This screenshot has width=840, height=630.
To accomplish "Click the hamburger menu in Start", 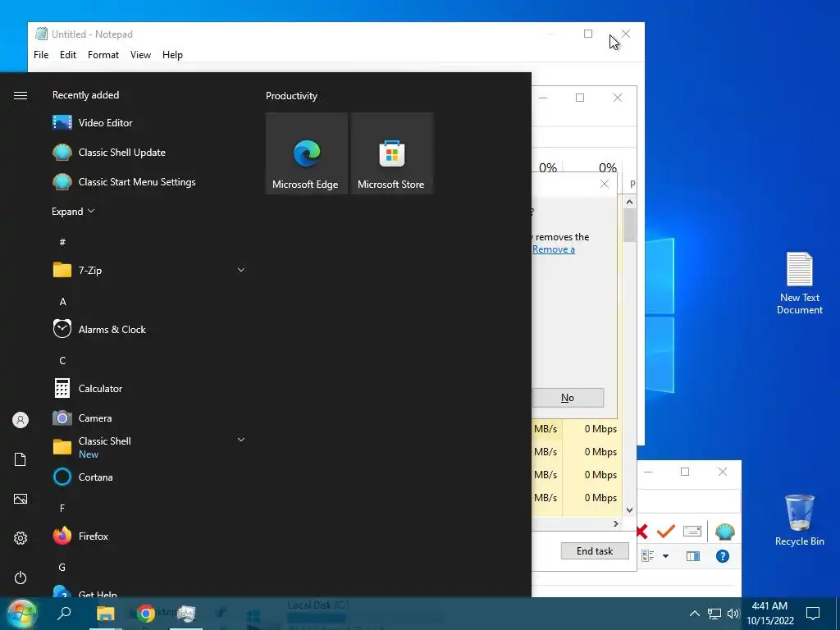I will (21, 95).
